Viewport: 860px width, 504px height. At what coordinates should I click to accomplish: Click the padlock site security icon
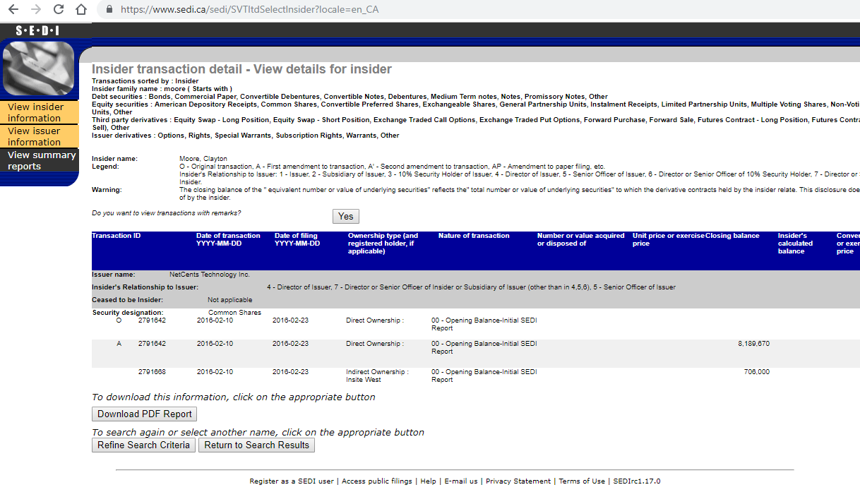point(109,10)
